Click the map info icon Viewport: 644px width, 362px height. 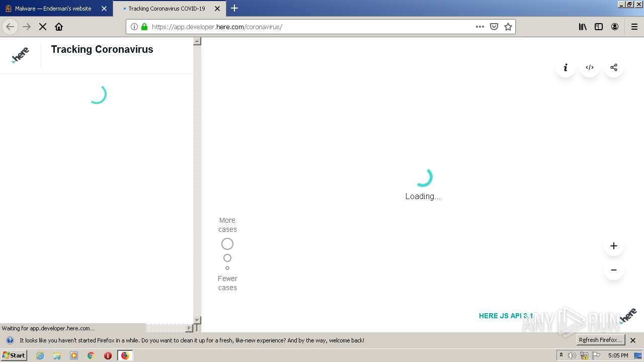click(566, 67)
